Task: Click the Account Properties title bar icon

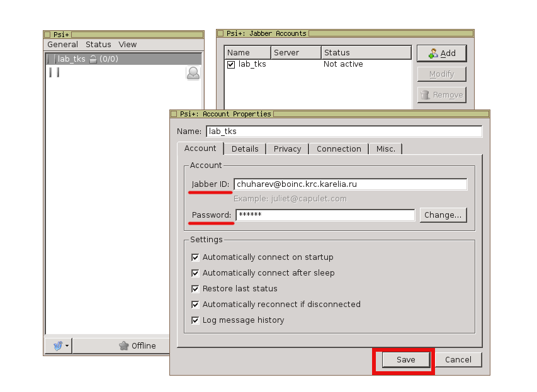Action: [x=174, y=114]
